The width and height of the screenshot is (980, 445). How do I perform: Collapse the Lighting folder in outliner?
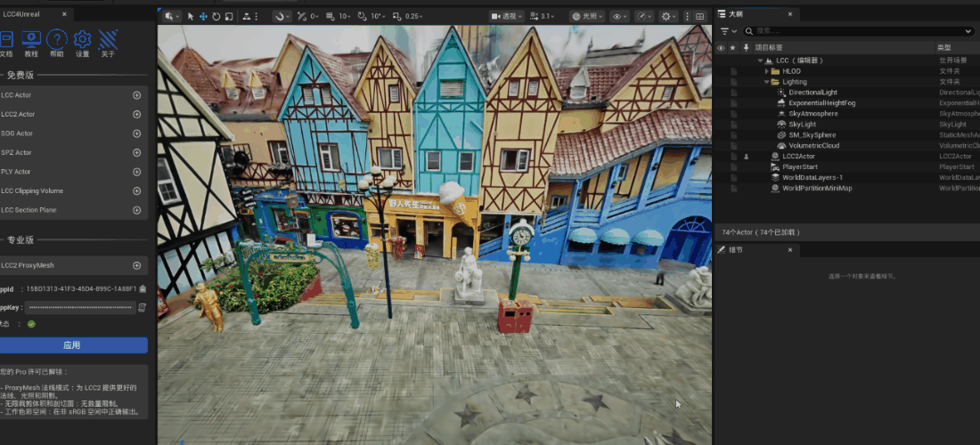click(767, 82)
